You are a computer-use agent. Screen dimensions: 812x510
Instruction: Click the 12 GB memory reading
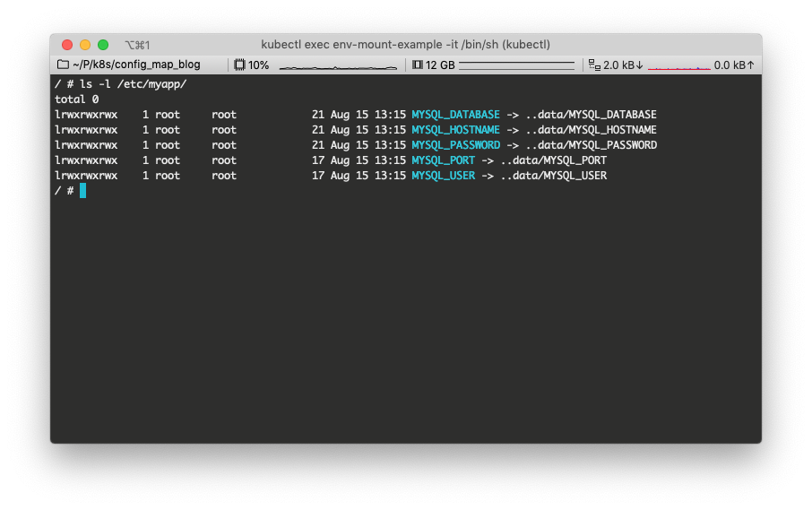coord(440,65)
